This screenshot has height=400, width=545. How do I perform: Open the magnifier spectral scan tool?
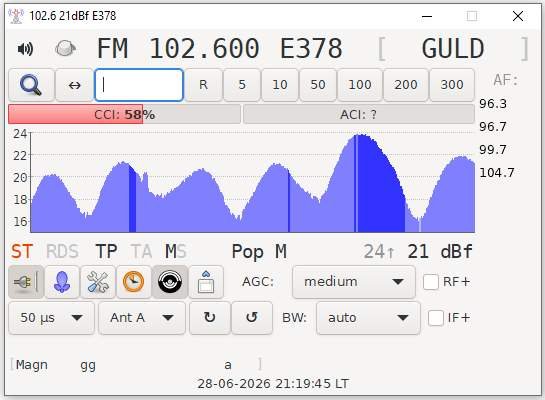click(31, 85)
